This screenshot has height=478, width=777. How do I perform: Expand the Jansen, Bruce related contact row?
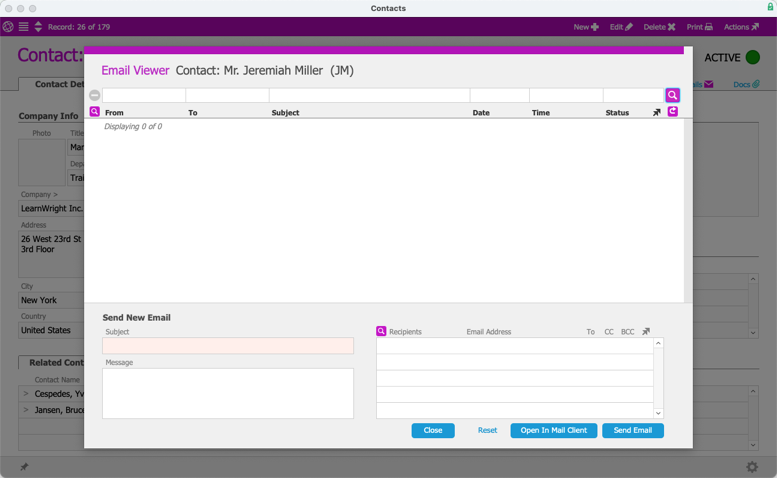(26, 410)
